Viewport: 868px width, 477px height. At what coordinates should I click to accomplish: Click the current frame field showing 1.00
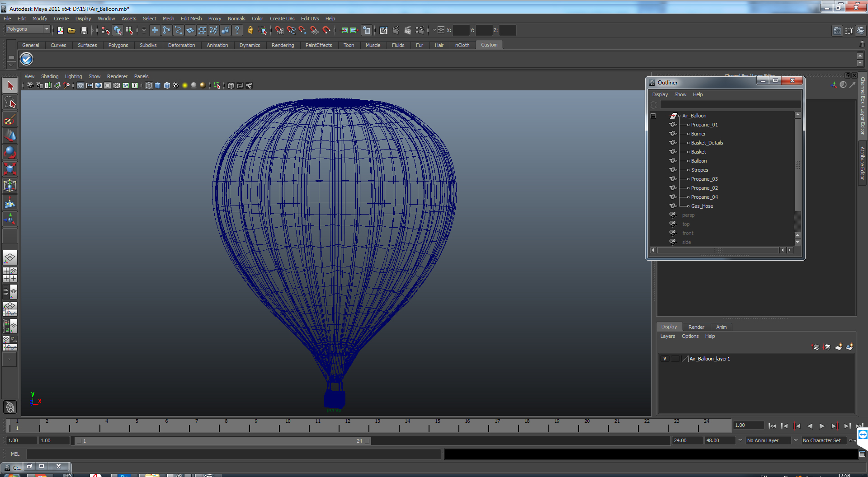[x=748, y=425]
